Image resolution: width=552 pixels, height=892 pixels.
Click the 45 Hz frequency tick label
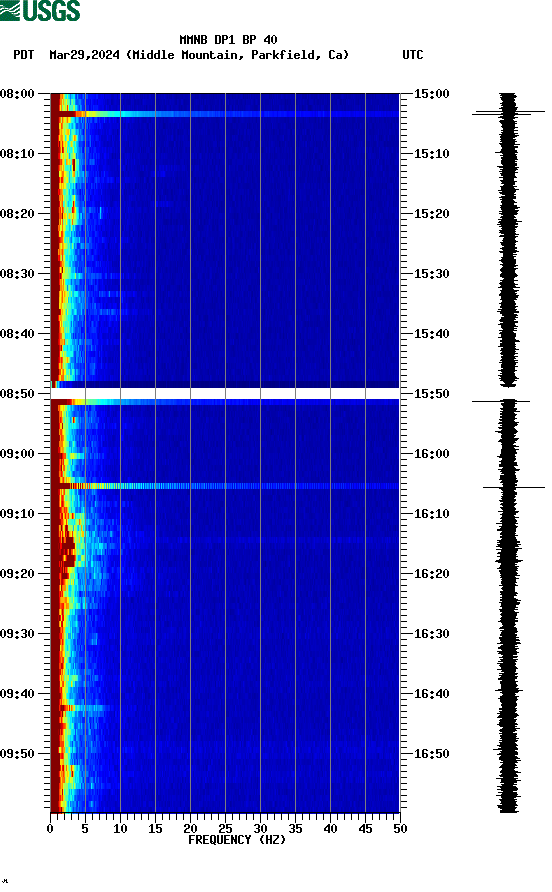pyautogui.click(x=365, y=829)
